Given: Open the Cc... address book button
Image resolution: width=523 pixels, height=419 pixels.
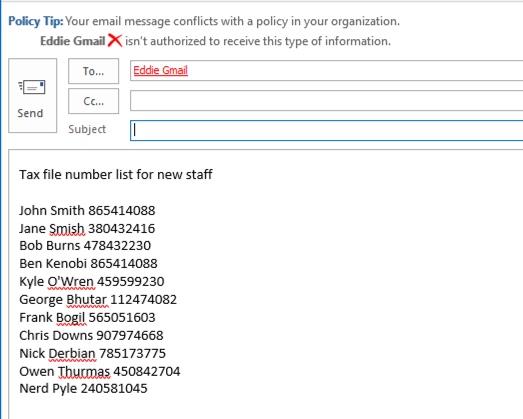Looking at the screenshot, I should (x=93, y=101).
